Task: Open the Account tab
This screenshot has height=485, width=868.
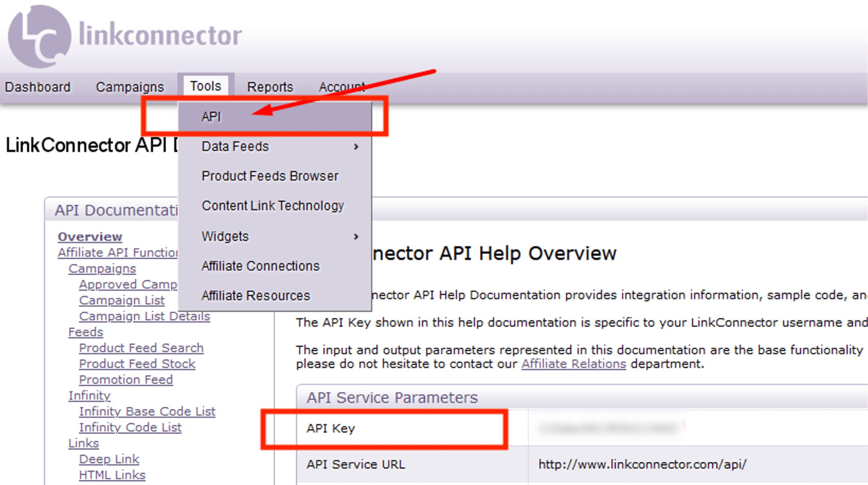Action: click(x=342, y=87)
